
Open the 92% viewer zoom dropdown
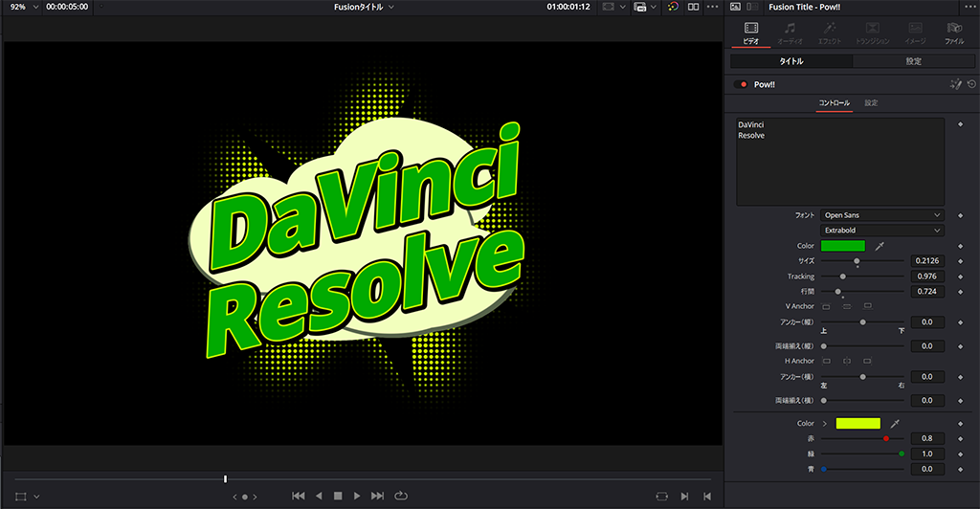pos(35,7)
